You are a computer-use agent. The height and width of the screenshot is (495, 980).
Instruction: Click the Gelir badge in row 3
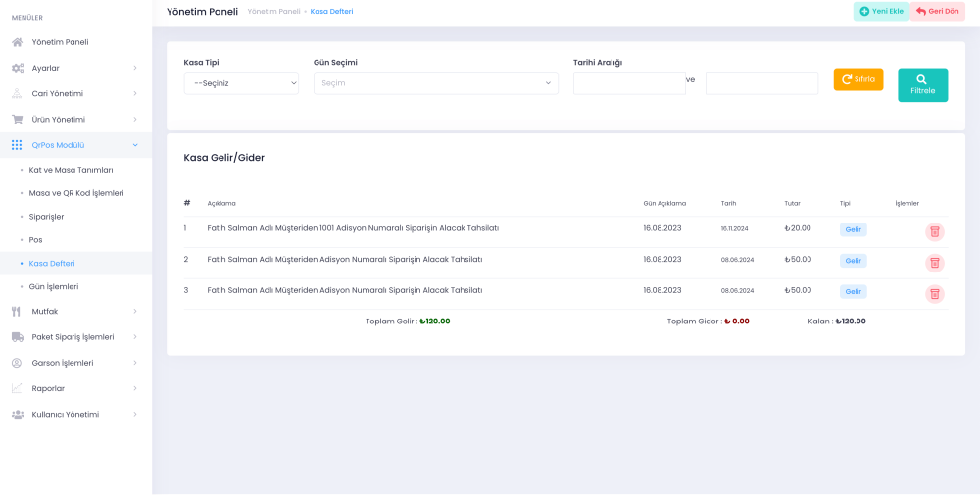854,291
